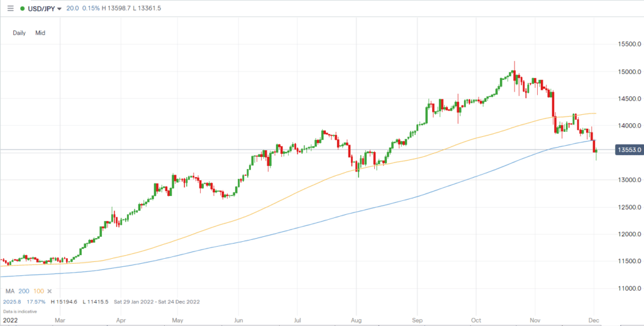The image size is (644, 326).
Task: Click the May label on the time axis
Action: coord(177,319)
